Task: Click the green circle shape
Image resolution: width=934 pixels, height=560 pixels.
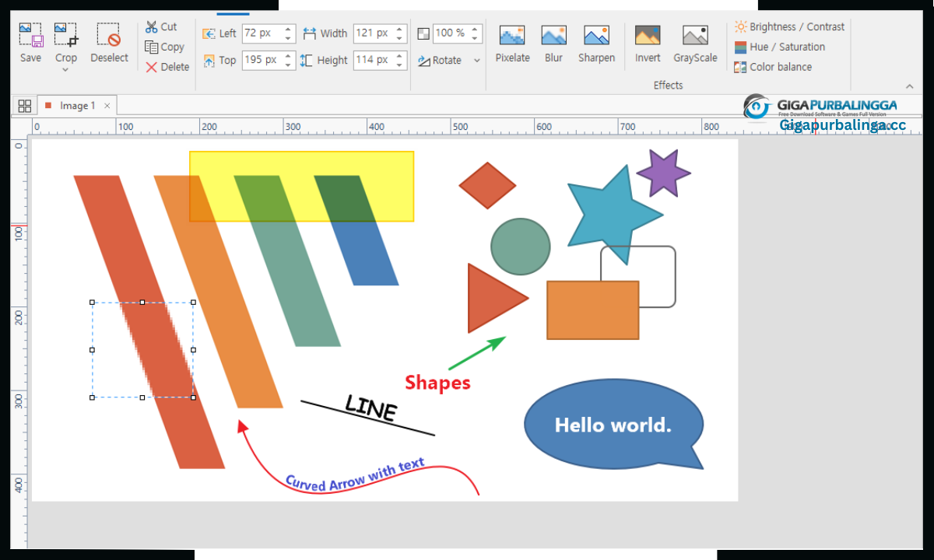Action: pyautogui.click(x=521, y=247)
